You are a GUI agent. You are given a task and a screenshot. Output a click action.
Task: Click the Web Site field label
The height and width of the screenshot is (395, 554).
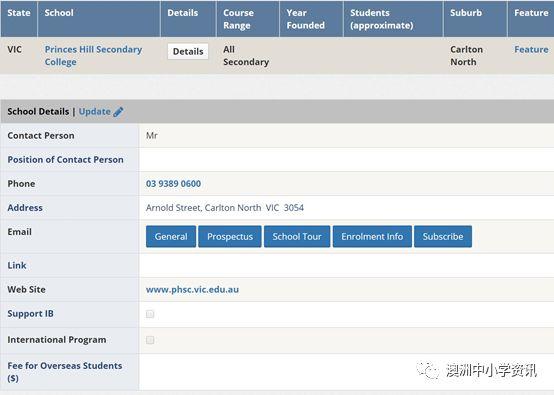[x=26, y=289]
